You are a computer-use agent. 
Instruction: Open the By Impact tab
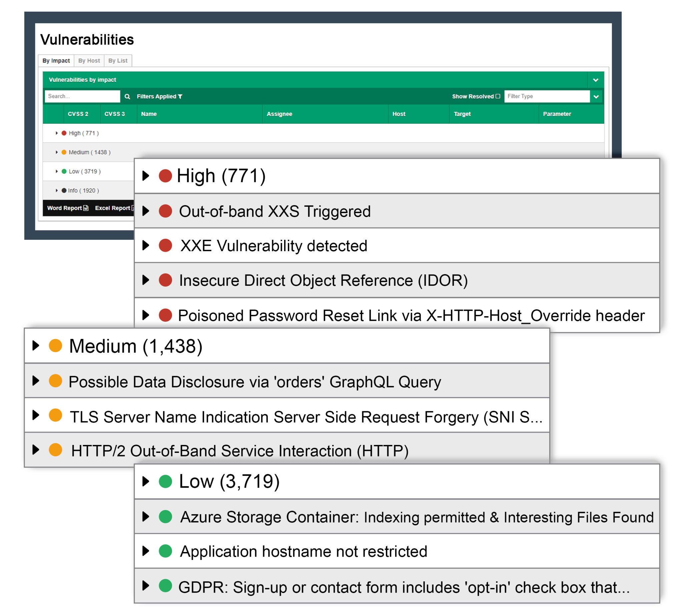pyautogui.click(x=56, y=61)
